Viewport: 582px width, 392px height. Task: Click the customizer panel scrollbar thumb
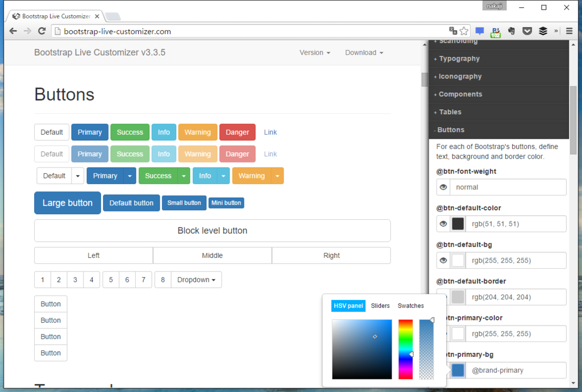pos(573,120)
